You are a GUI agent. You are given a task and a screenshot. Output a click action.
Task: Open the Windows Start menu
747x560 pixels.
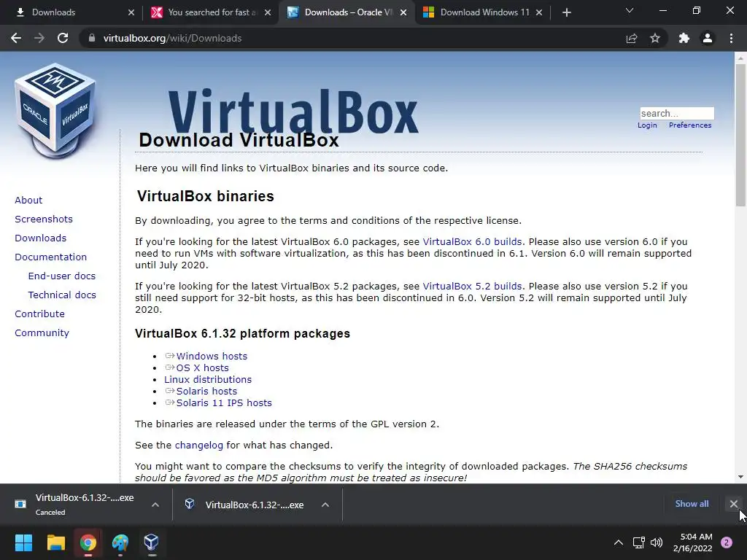(x=23, y=542)
